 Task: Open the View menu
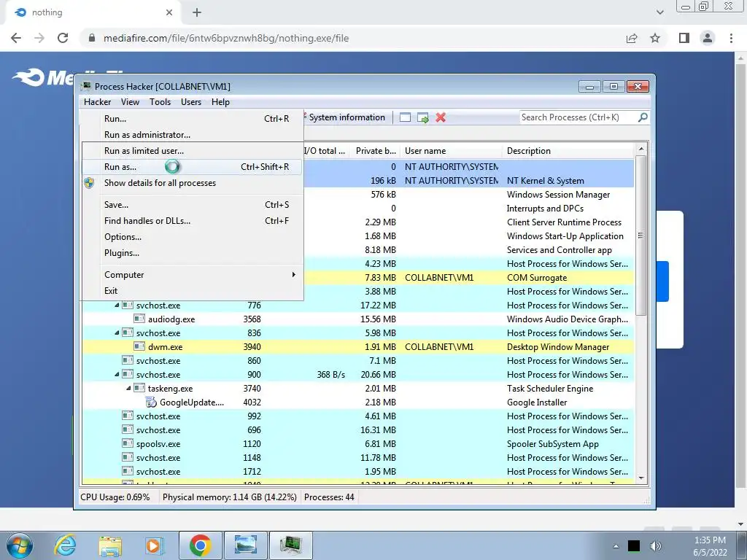(x=130, y=102)
